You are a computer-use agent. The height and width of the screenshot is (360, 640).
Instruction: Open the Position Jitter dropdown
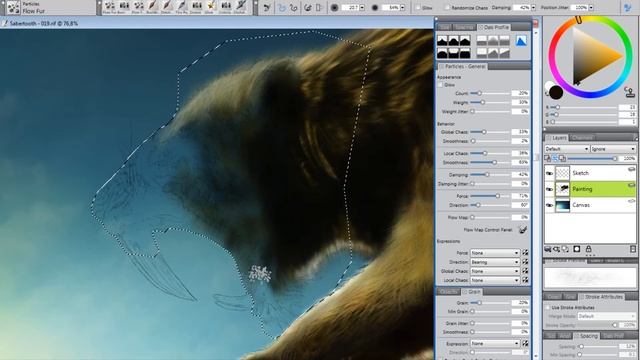point(591,8)
